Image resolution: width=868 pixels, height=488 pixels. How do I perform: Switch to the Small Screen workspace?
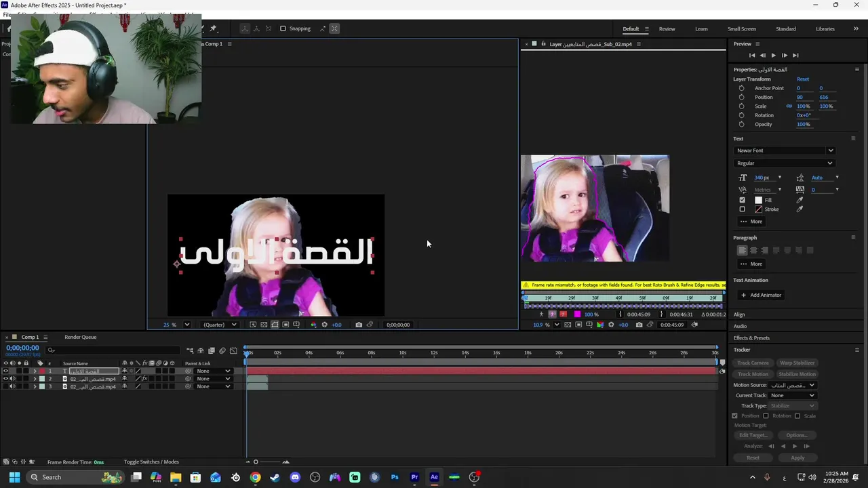click(x=742, y=28)
